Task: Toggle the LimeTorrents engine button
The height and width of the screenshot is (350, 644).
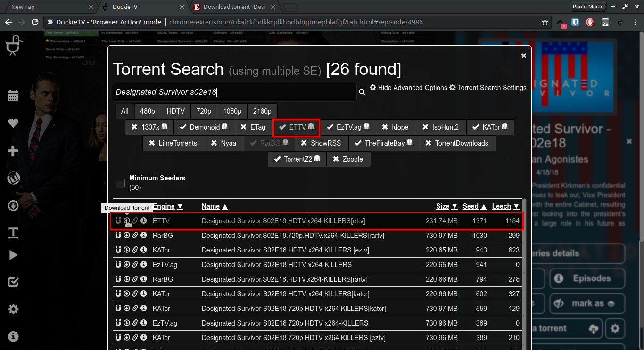Action: tap(173, 143)
